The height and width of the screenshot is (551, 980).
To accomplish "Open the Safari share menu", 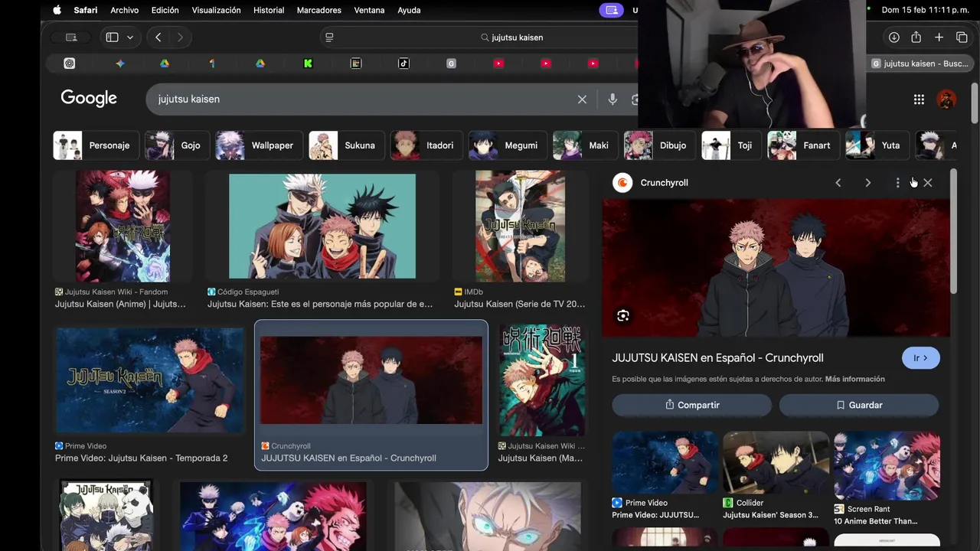I will coord(916,37).
